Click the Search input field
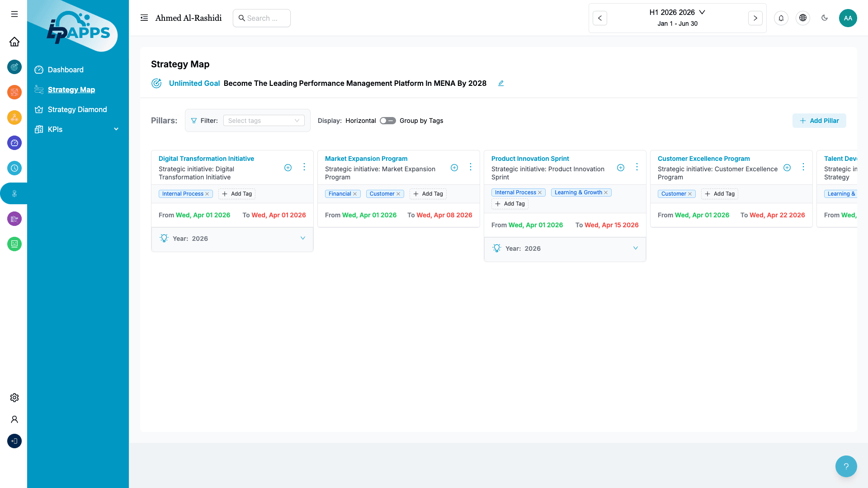The width and height of the screenshot is (868, 488). pos(262,18)
